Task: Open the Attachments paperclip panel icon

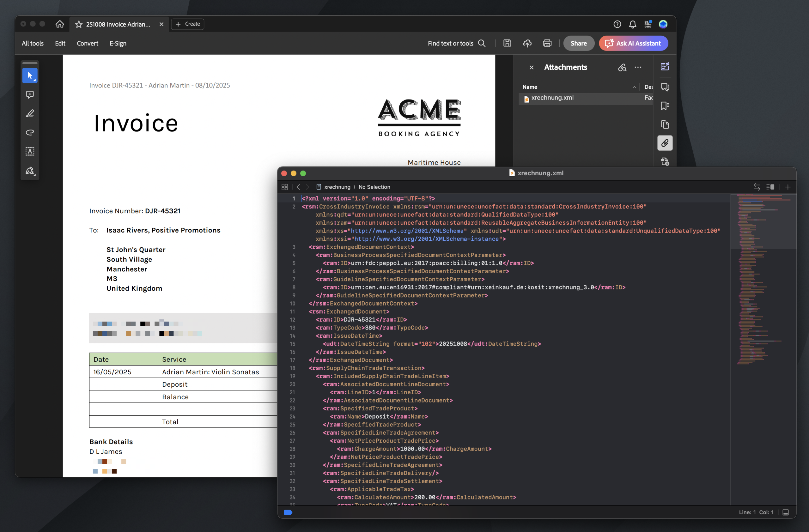Action: tap(665, 143)
